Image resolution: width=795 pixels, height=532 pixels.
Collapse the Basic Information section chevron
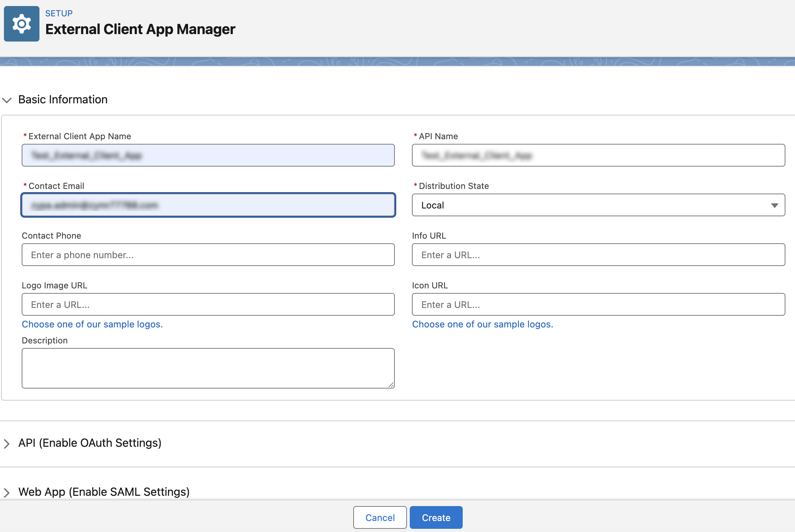pos(7,100)
